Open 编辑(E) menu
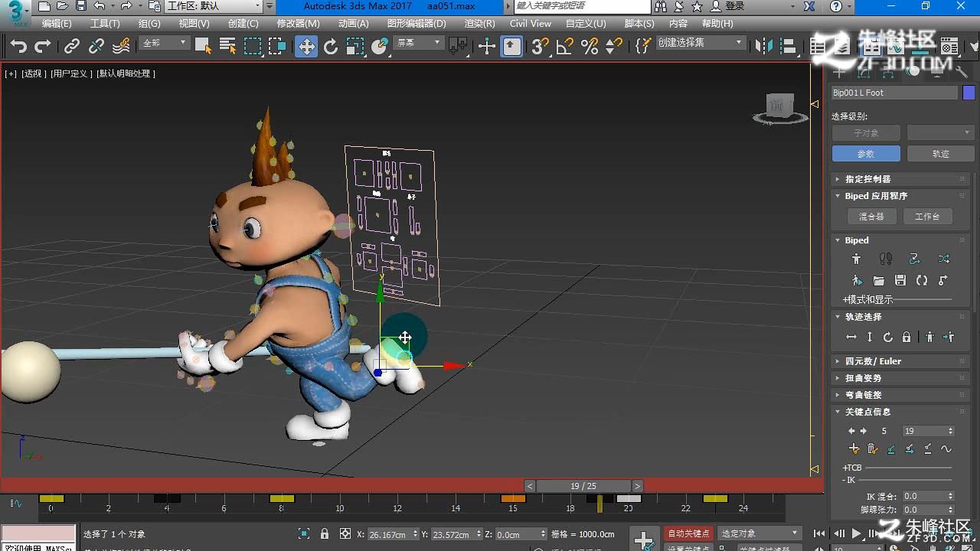This screenshot has height=551, width=980. pos(57,24)
